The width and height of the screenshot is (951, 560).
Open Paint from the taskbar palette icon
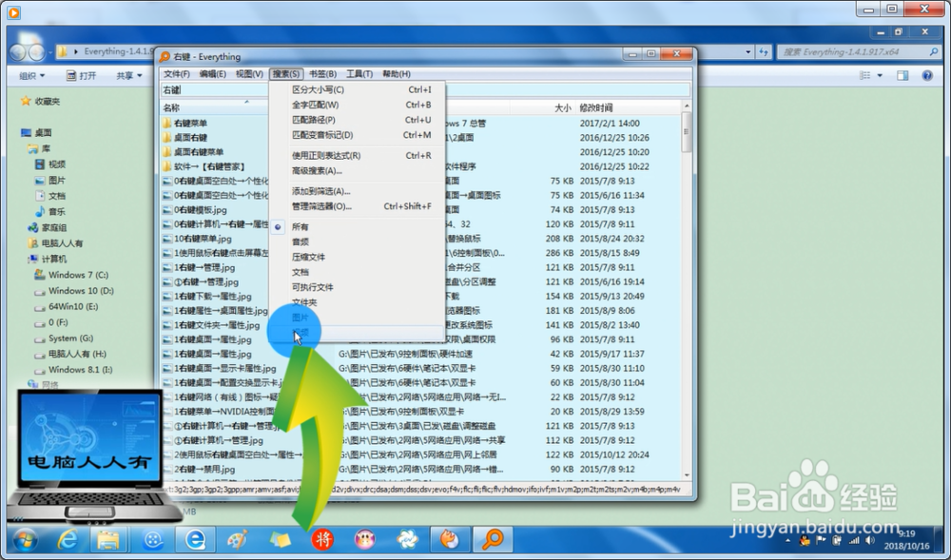(x=238, y=539)
